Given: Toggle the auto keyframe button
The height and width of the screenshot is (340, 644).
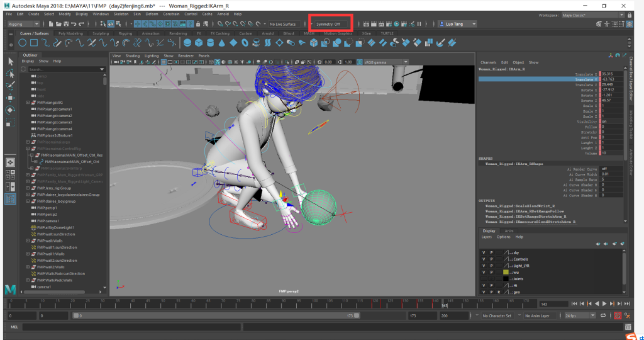Looking at the screenshot, I should (x=618, y=315).
